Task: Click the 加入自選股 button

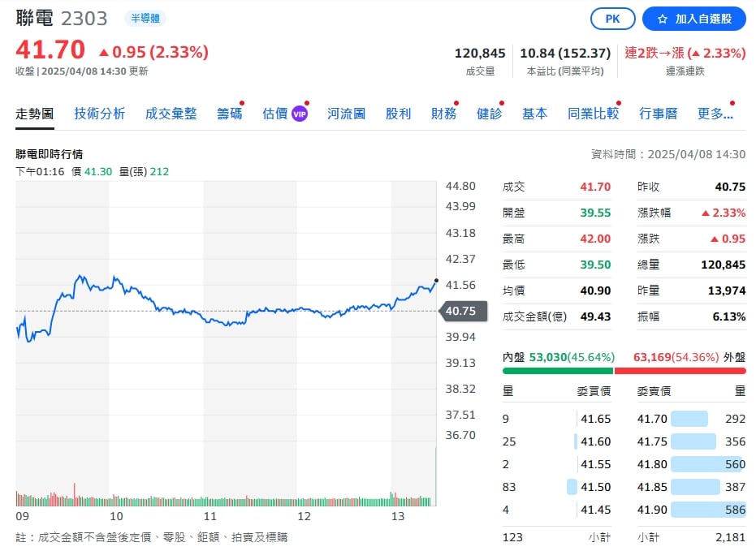Action: [x=695, y=19]
